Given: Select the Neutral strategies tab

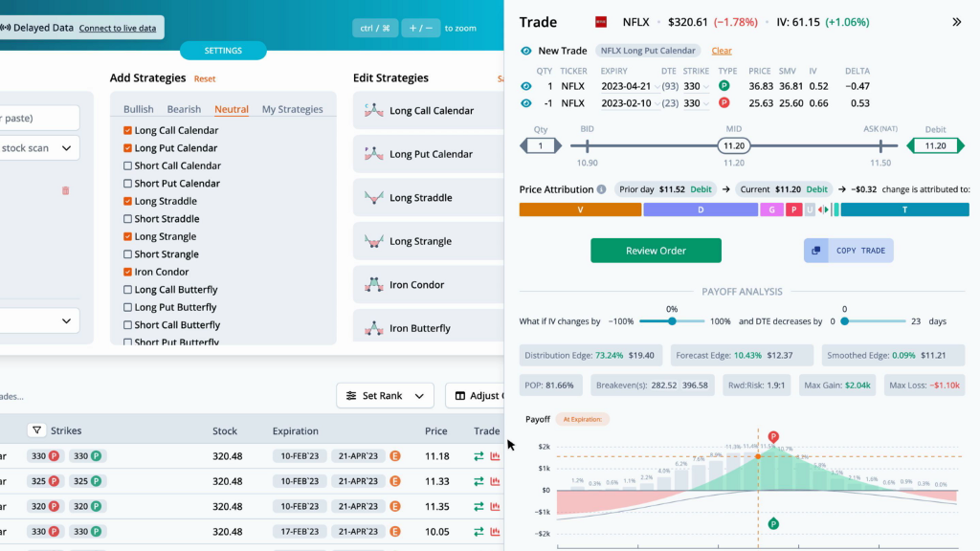Looking at the screenshot, I should 232,109.
